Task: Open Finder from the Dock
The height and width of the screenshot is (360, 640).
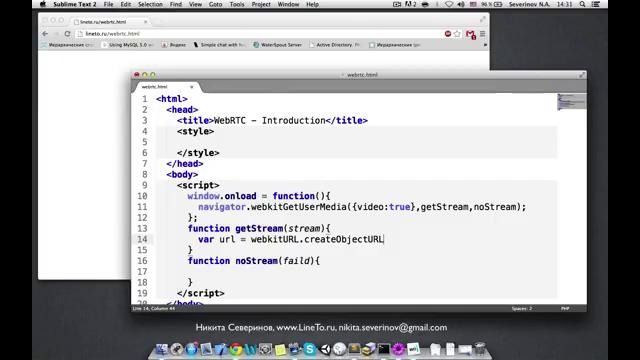Action: [x=162, y=349]
